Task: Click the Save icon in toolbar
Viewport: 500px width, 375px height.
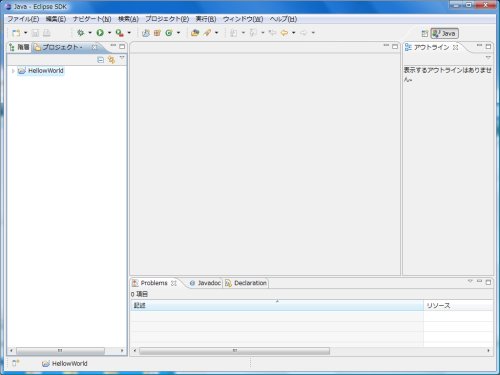Action: pos(35,33)
